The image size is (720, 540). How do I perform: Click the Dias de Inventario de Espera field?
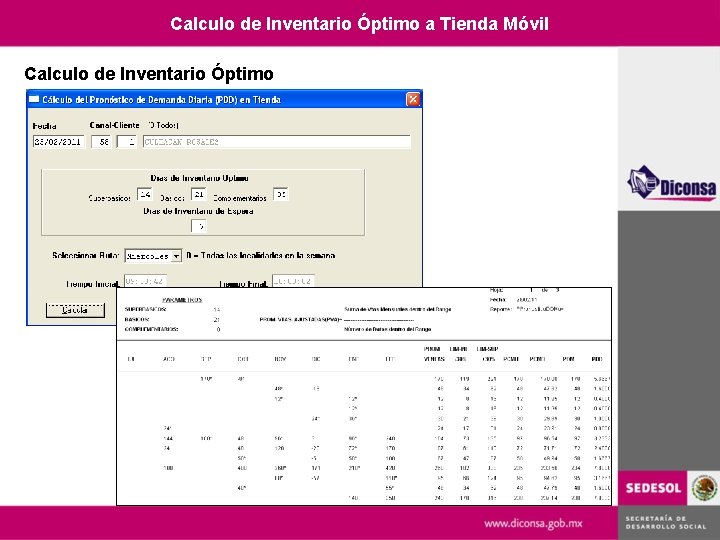coord(198,226)
